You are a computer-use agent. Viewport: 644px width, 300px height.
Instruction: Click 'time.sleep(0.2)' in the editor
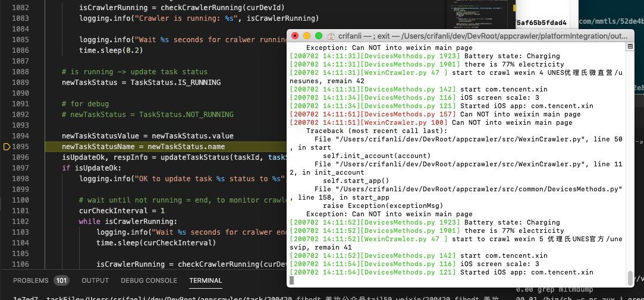coord(111,50)
